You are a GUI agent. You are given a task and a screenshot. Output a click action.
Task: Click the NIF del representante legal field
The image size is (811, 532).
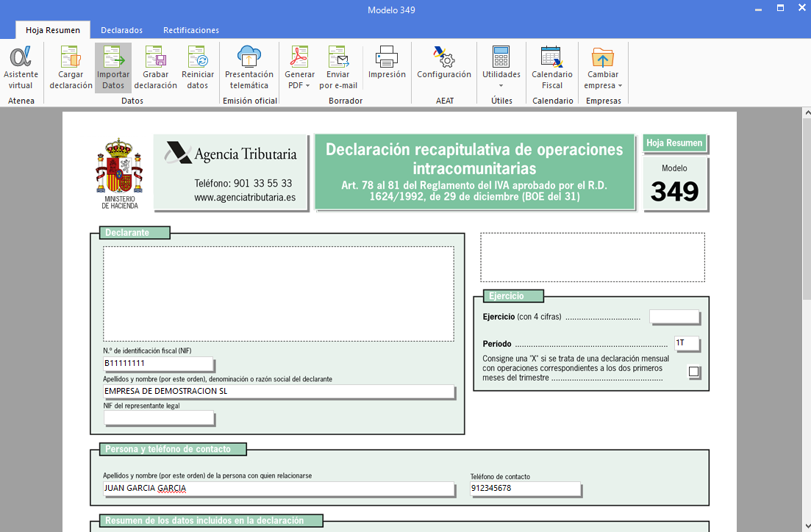coord(158,418)
